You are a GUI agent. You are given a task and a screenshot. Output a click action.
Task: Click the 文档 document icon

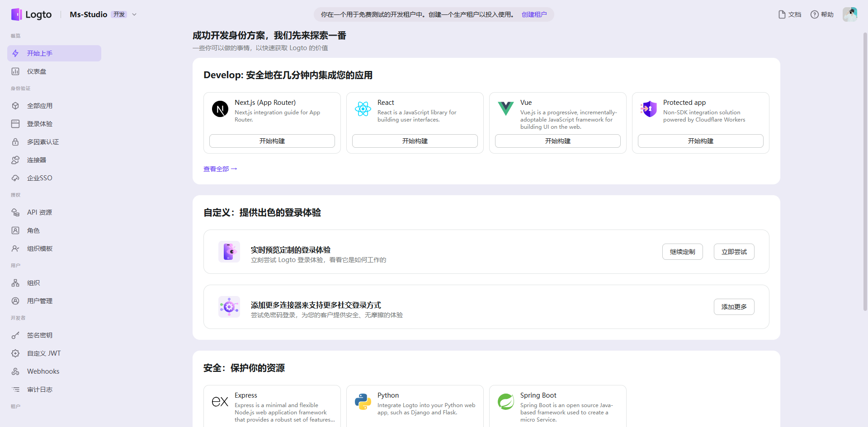point(782,14)
